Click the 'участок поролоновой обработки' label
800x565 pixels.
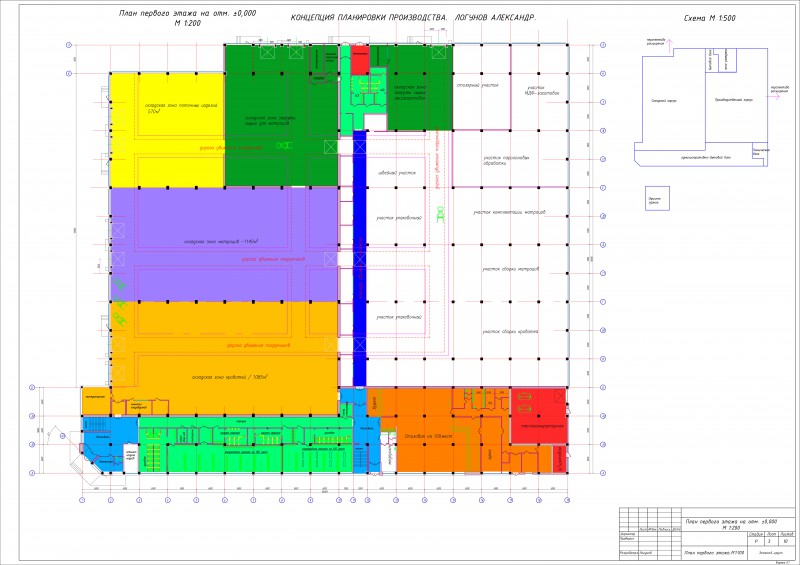pyautogui.click(x=506, y=160)
